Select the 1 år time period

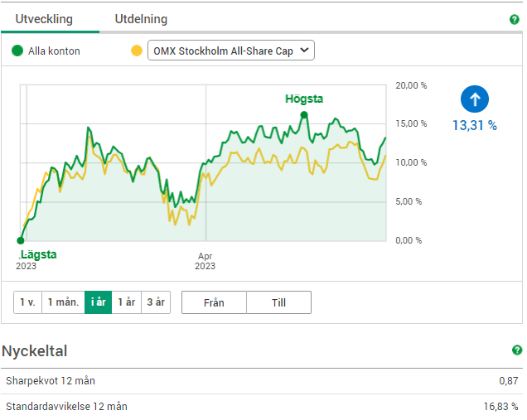coord(126,302)
